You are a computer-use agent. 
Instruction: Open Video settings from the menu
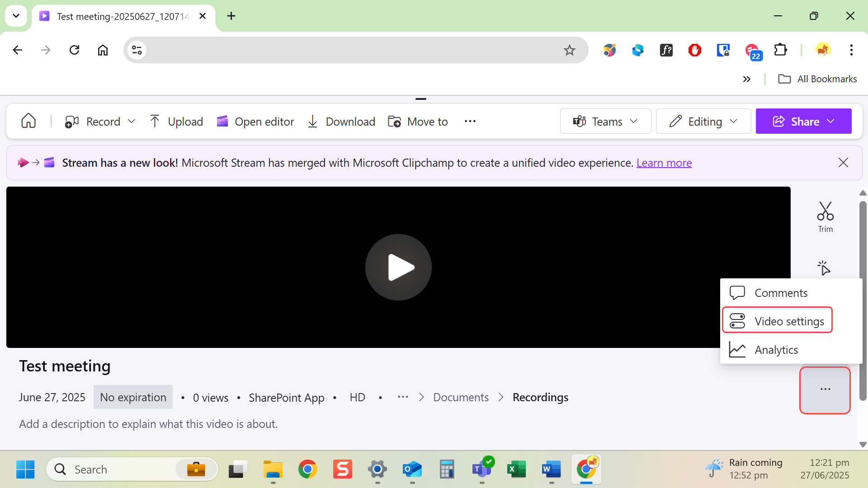pyautogui.click(x=777, y=320)
